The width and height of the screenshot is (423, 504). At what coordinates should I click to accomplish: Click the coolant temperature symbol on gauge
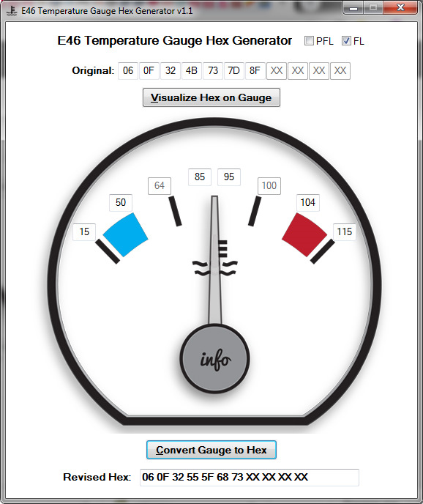[x=216, y=260]
